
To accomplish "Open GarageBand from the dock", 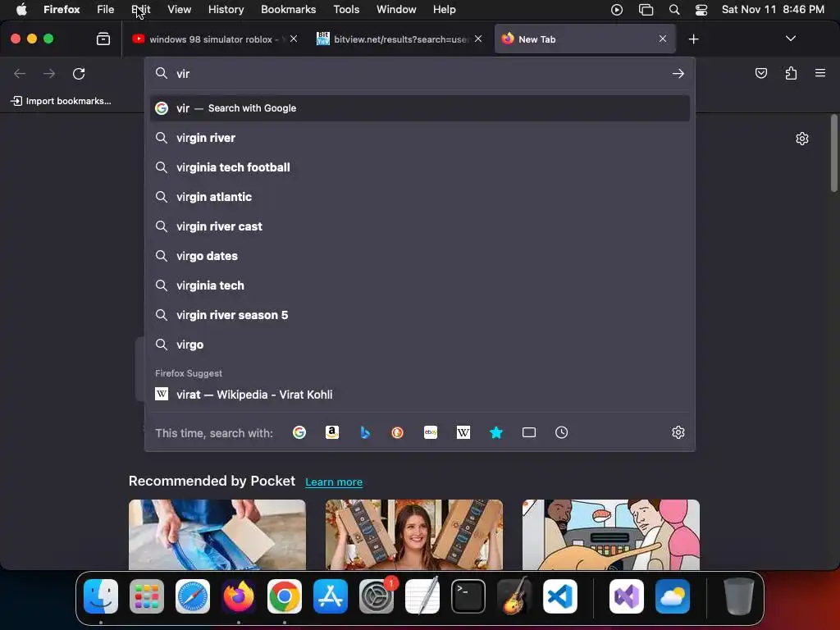I will 514,596.
